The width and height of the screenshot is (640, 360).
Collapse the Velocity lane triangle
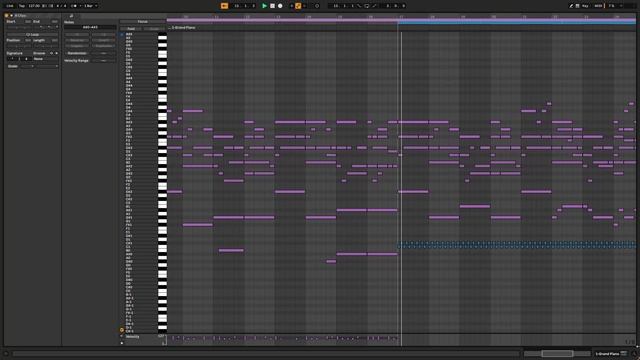(x=121, y=336)
